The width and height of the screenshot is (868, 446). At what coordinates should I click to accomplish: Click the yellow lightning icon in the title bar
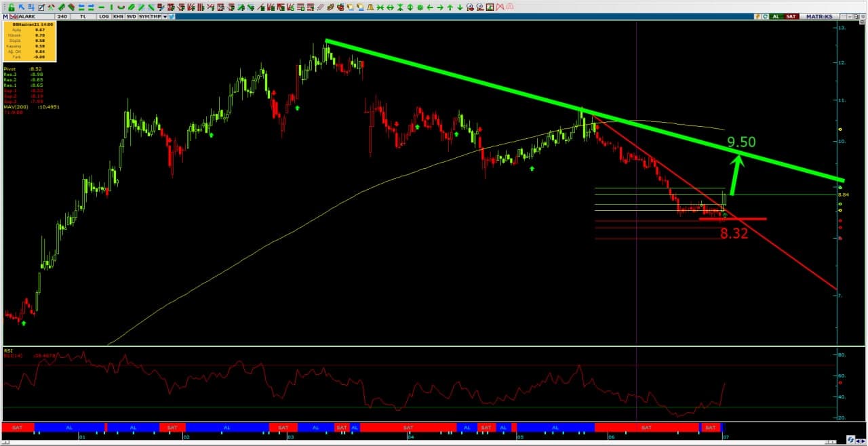757,16
